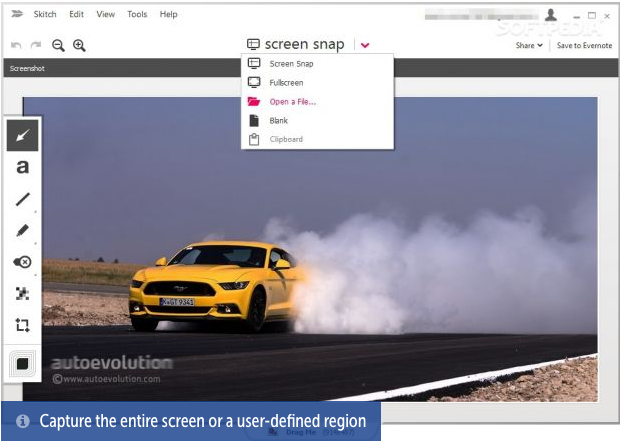620x441 pixels.
Task: Zoom in with the plus magnifier
Action: (79, 45)
